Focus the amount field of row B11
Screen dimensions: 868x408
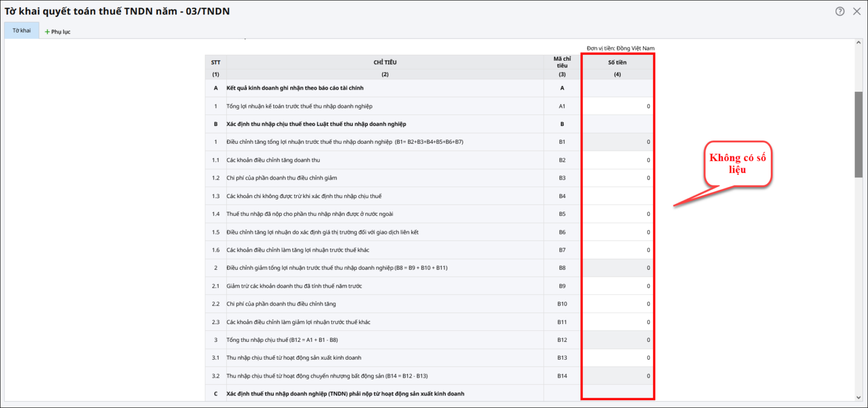click(x=617, y=322)
